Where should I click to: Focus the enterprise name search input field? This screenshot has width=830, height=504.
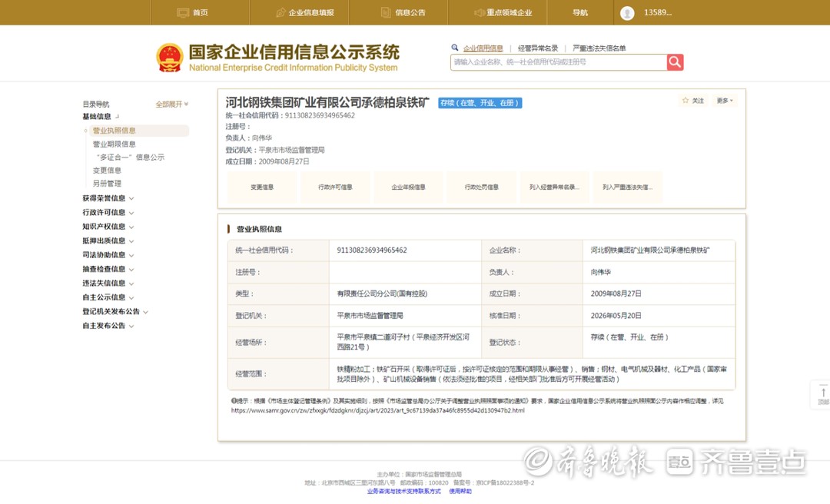(x=559, y=62)
